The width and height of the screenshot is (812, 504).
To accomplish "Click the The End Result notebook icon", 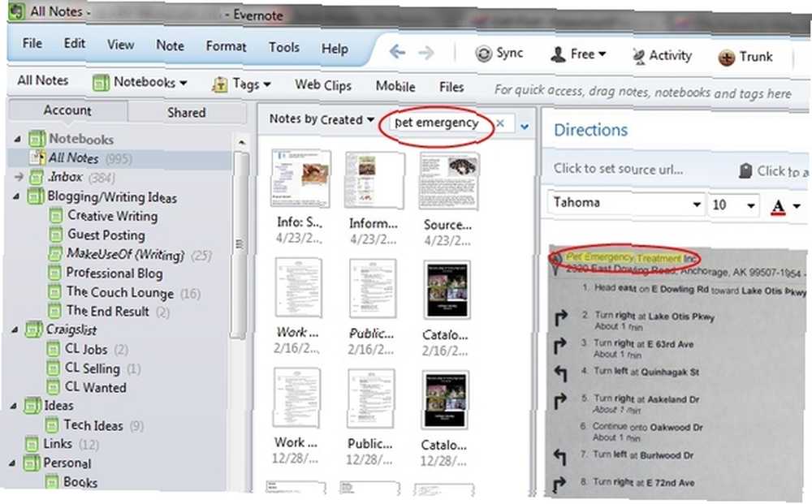I will pos(55,311).
